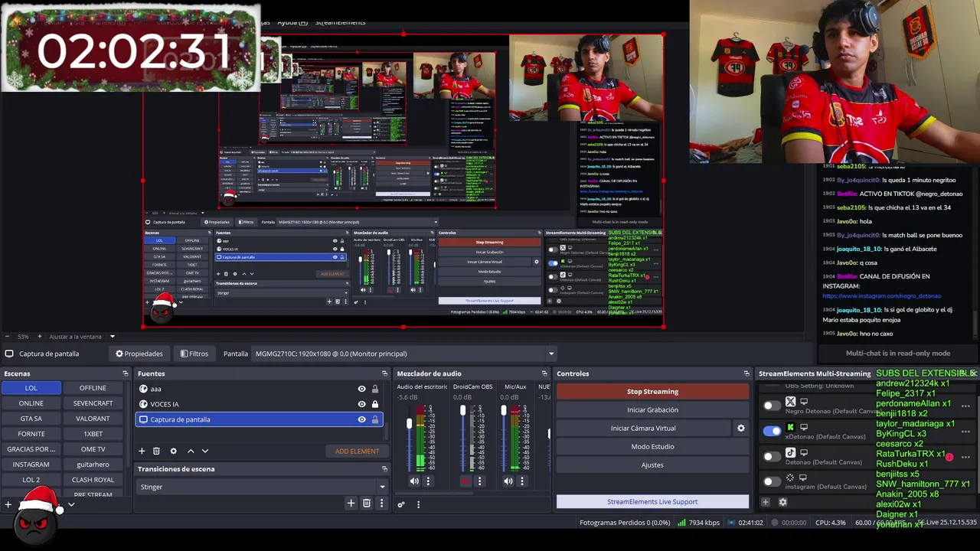Viewport: 980px width, 551px height.
Task: Open Filtros for the selected source
Action: tap(194, 354)
